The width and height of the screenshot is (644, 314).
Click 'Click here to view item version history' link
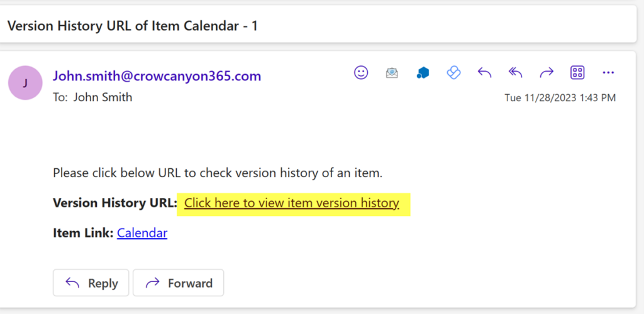(292, 203)
